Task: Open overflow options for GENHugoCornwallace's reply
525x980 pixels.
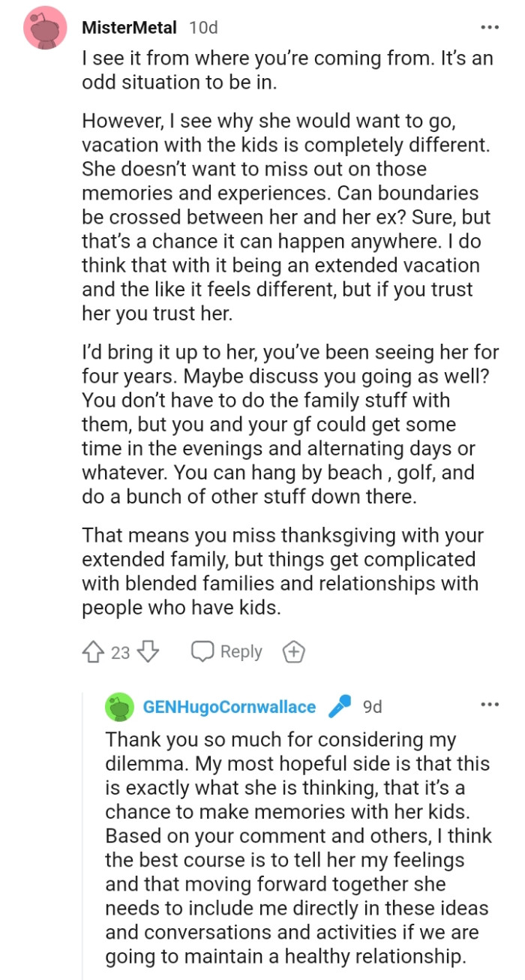Action: coord(489,704)
